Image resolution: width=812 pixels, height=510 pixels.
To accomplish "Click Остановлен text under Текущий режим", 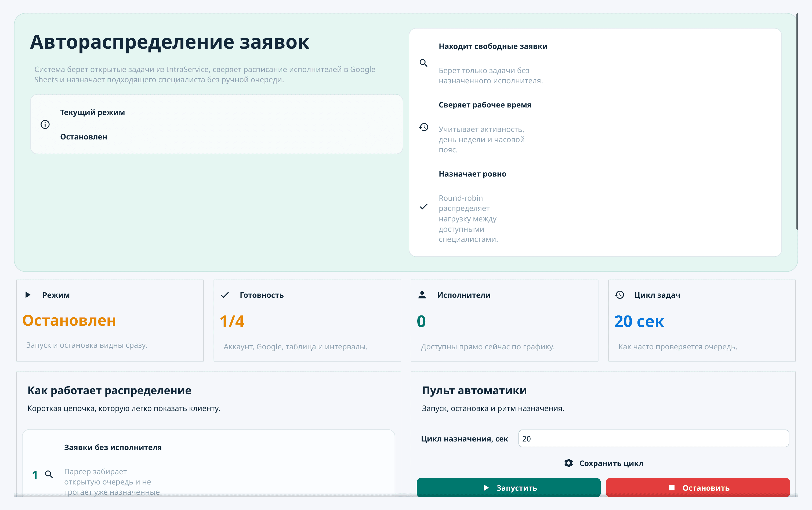I will point(84,137).
